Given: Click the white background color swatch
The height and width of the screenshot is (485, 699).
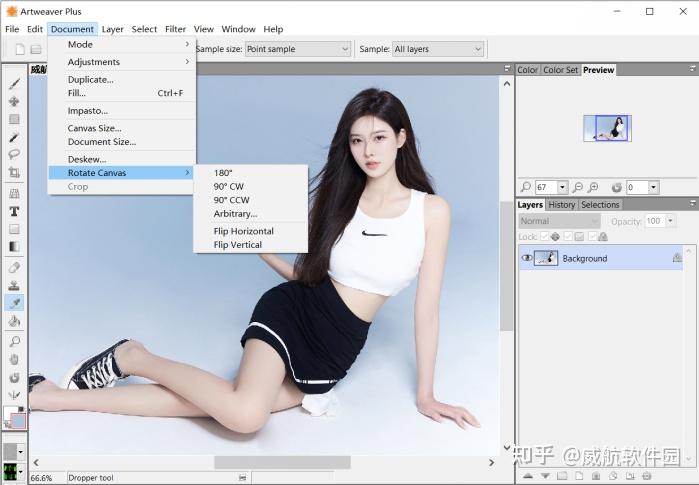Looking at the screenshot, I should [x=8, y=413].
